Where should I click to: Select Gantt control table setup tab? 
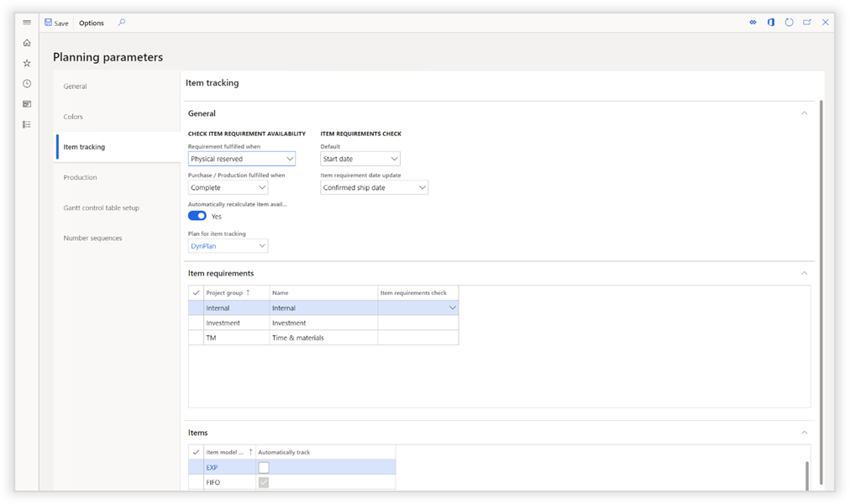point(118,207)
